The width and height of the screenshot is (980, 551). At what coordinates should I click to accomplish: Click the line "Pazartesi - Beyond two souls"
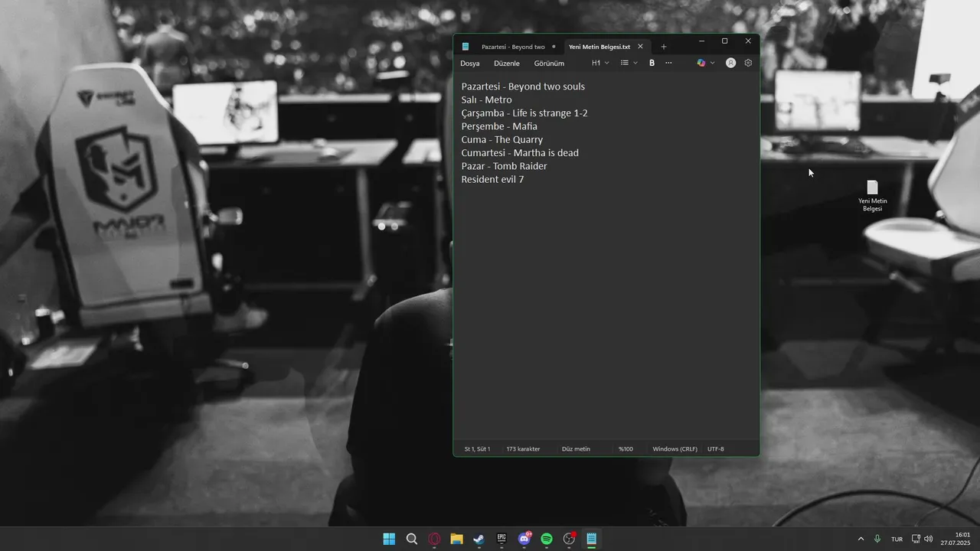523,86
